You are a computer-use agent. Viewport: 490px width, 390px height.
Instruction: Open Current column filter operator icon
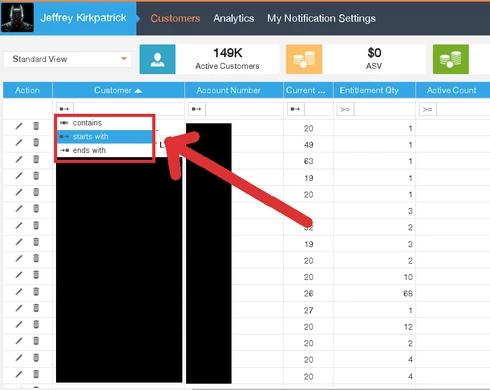tap(296, 109)
